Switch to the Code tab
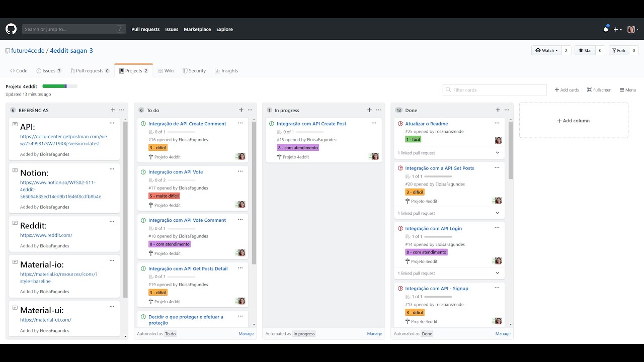The width and height of the screenshot is (644, 362). [19, 71]
